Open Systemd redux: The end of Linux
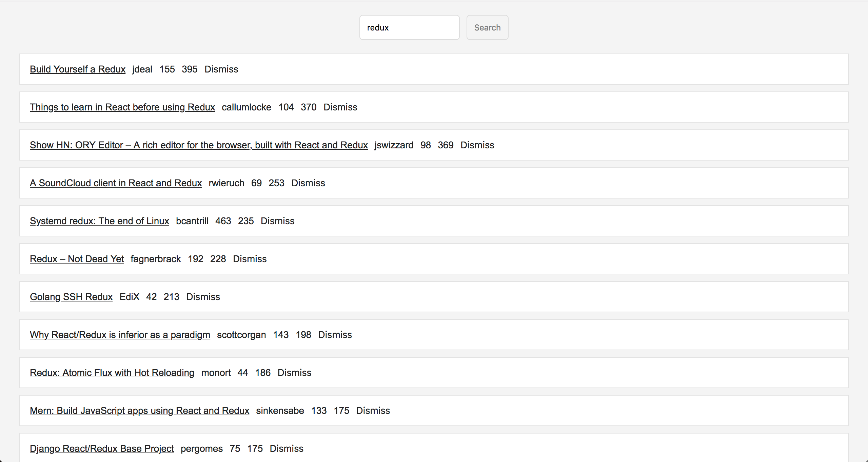The width and height of the screenshot is (868, 462). [x=99, y=221]
